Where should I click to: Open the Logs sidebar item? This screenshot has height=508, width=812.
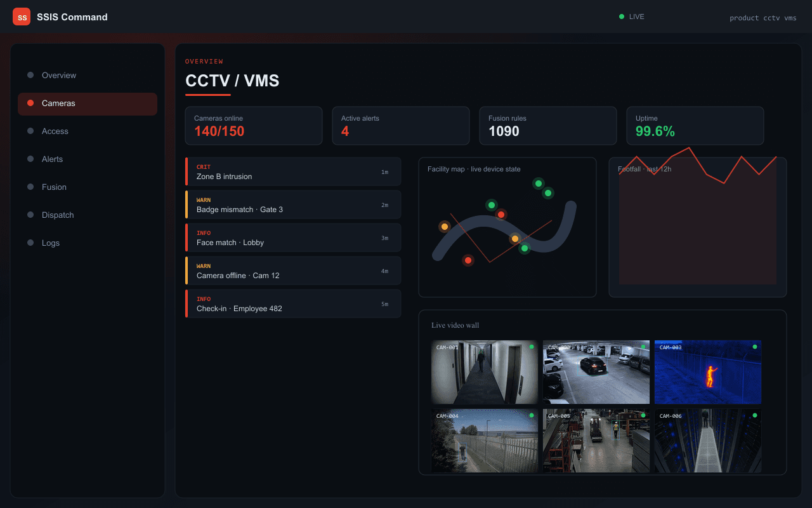pos(88,243)
